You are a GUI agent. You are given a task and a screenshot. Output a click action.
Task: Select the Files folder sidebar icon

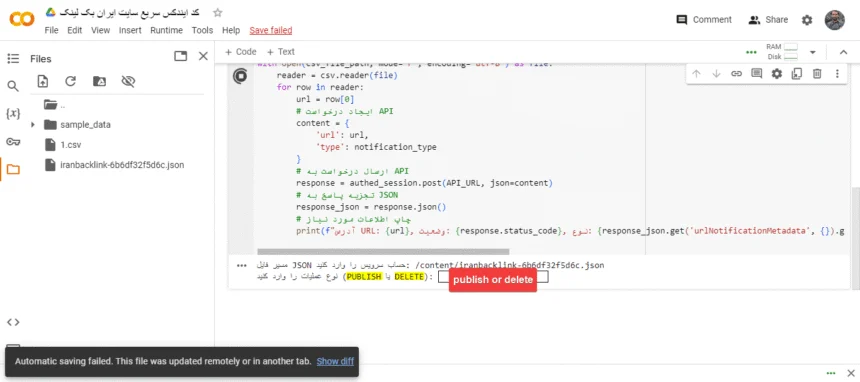coord(13,169)
